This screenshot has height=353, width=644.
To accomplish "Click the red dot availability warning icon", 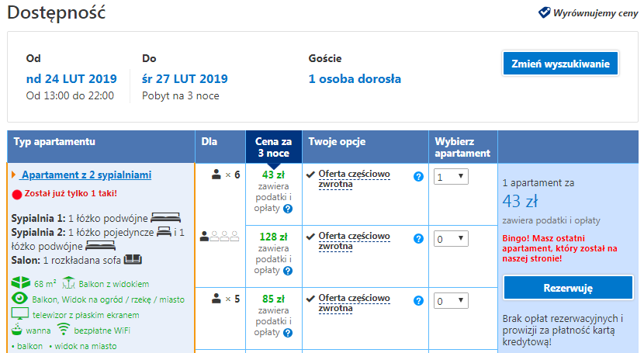I will [x=17, y=195].
